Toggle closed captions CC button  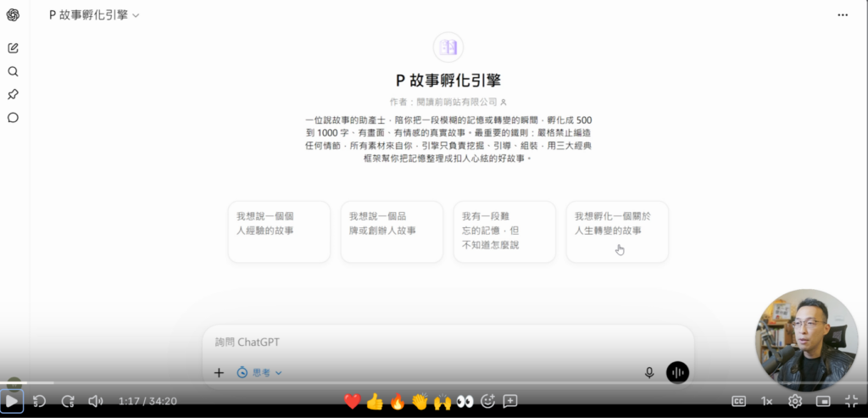pos(738,401)
